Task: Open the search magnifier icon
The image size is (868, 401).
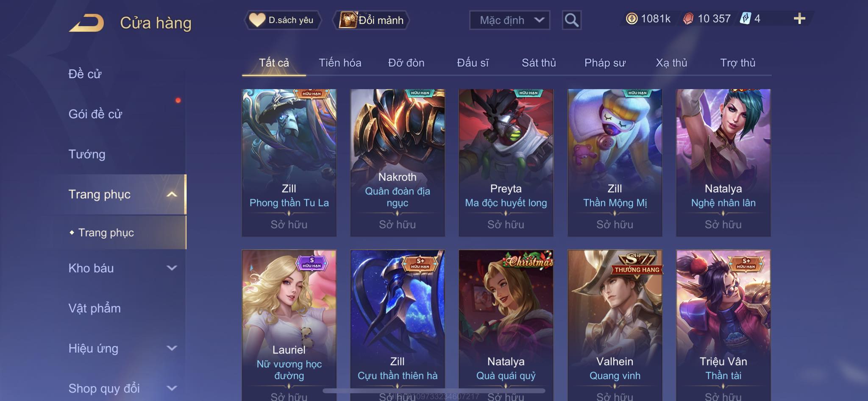Action: pos(571,20)
